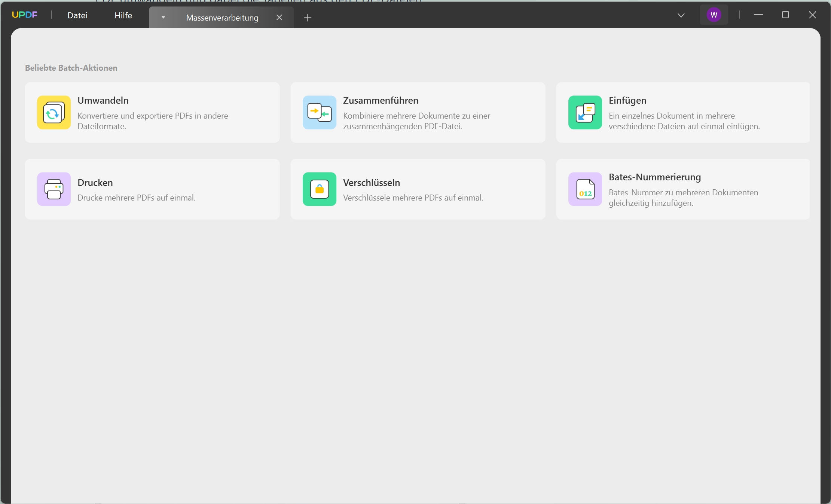Expand the tab list chevron at top right
The height and width of the screenshot is (504, 831).
681,15
